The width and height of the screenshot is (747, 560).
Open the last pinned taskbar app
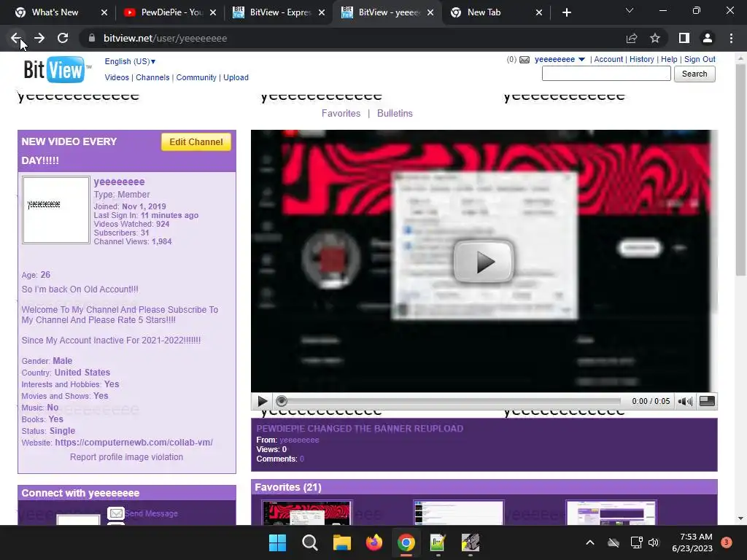point(471,542)
